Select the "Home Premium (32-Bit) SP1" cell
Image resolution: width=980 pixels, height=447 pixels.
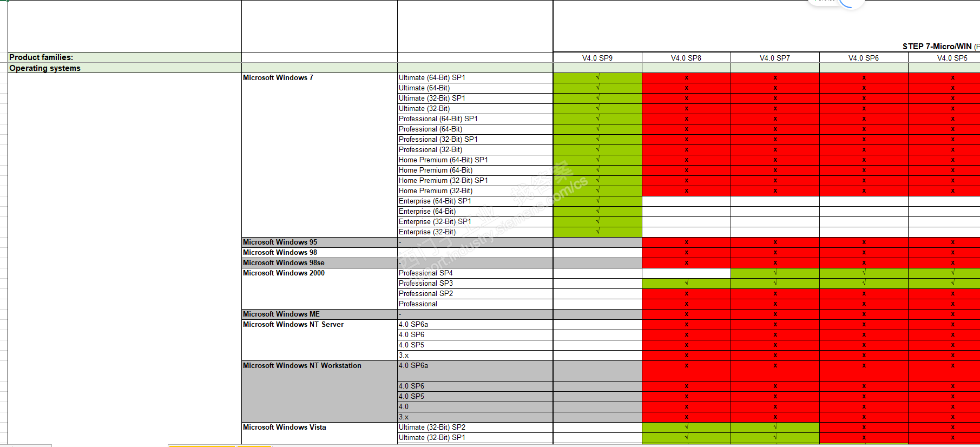click(x=475, y=181)
